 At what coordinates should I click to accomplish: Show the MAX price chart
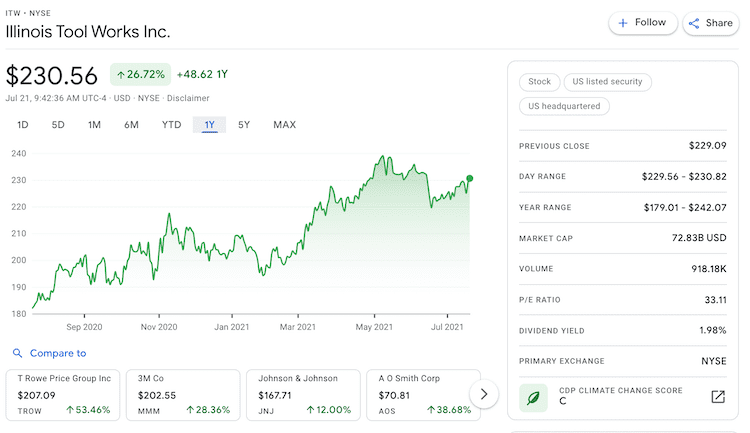285,125
